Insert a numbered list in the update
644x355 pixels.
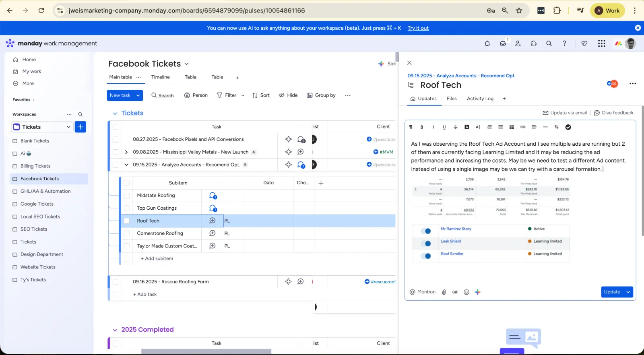489,127
